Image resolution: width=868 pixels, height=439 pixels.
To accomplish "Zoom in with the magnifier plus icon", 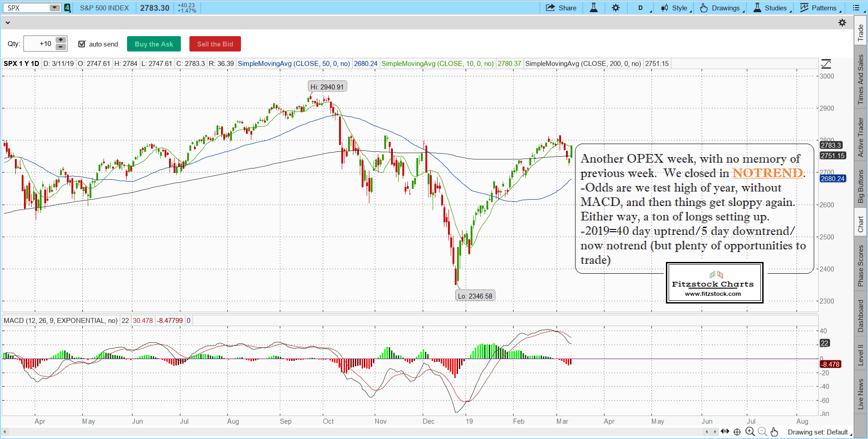I will (750, 432).
